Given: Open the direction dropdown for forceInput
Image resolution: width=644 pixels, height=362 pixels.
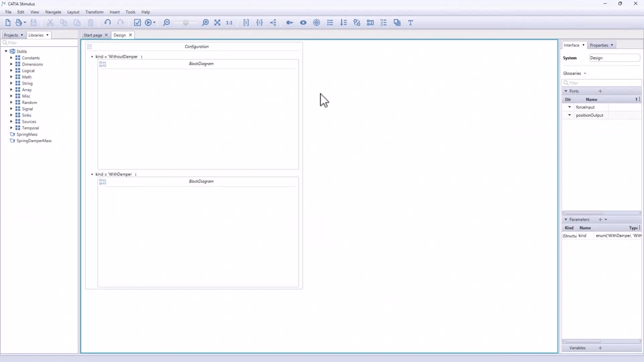Looking at the screenshot, I should pos(570,107).
